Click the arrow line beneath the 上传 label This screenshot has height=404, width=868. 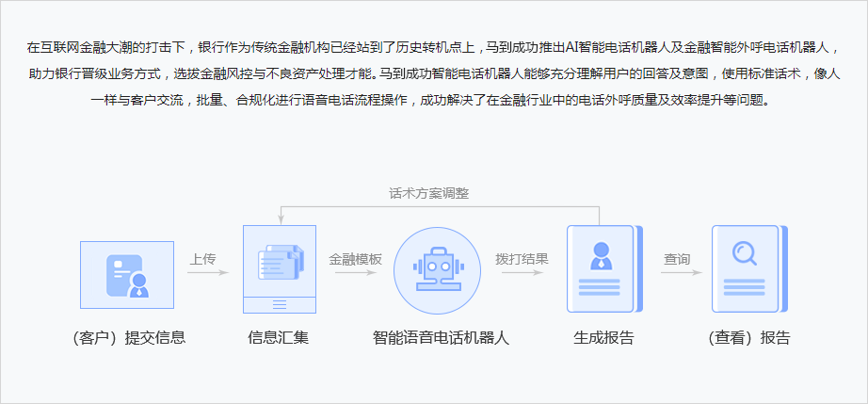(207, 274)
